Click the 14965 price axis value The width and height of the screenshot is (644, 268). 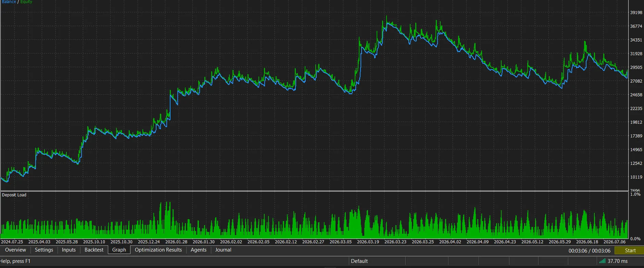point(636,150)
